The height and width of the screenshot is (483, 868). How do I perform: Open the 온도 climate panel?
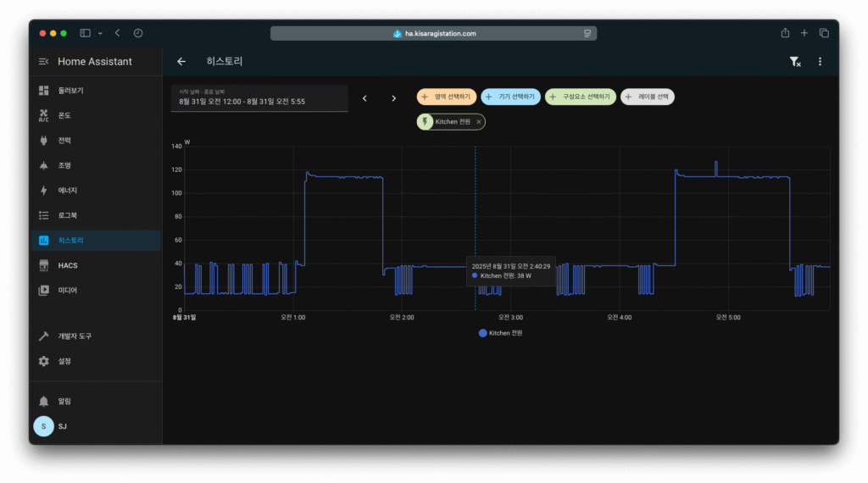coord(64,115)
